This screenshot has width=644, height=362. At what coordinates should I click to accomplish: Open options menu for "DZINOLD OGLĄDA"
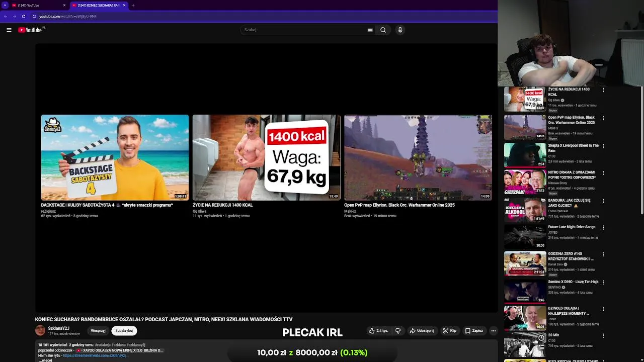click(x=603, y=309)
